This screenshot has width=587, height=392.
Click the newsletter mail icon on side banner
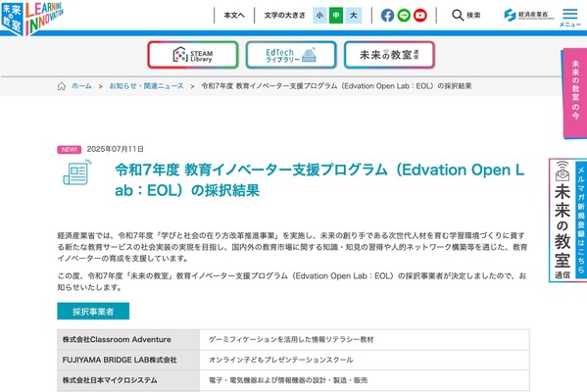[x=563, y=171]
